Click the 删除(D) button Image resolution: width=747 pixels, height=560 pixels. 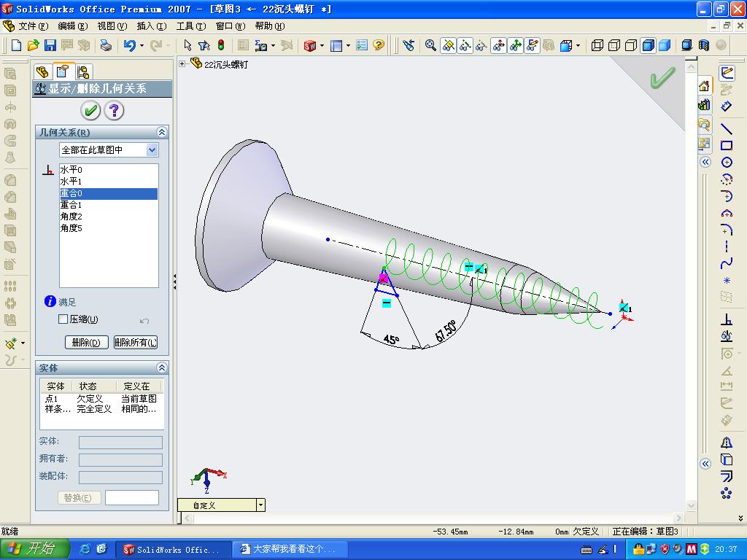coord(86,343)
